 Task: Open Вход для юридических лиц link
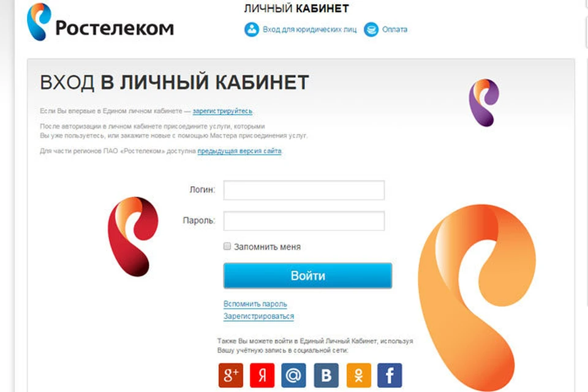pyautogui.click(x=309, y=29)
